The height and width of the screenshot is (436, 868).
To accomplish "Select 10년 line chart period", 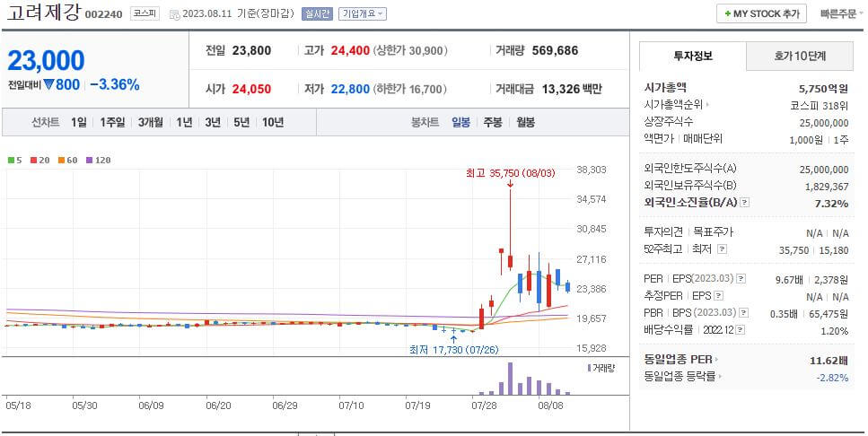I will (273, 122).
